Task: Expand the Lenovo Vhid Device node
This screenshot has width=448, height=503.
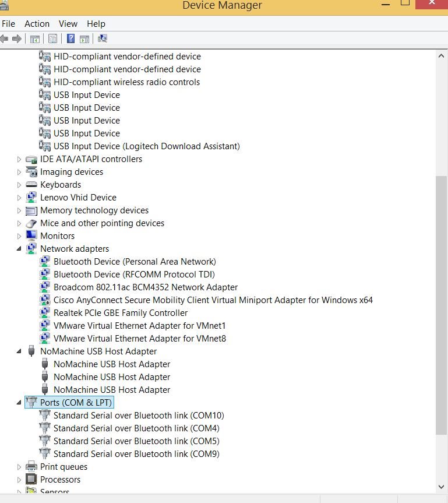Action: coord(19,198)
